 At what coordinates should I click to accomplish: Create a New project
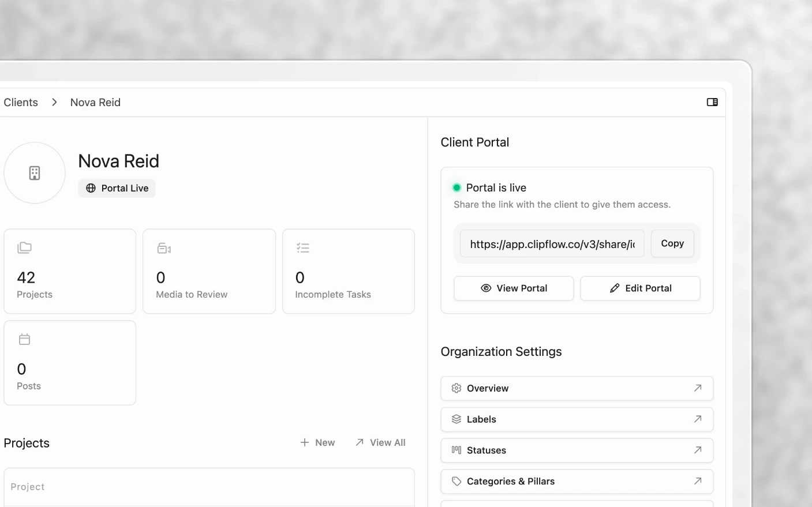(x=317, y=442)
